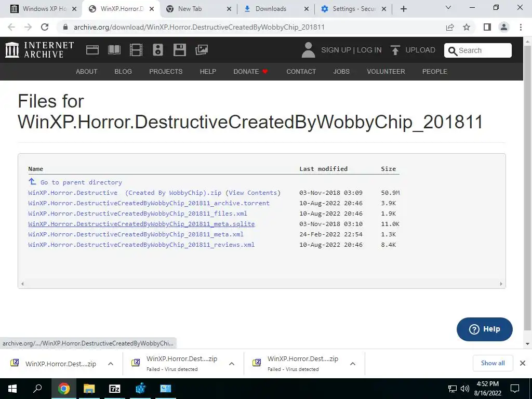Viewport: 532px width, 399px height.
Task: Open the Windows Start button
Action: (x=12, y=389)
